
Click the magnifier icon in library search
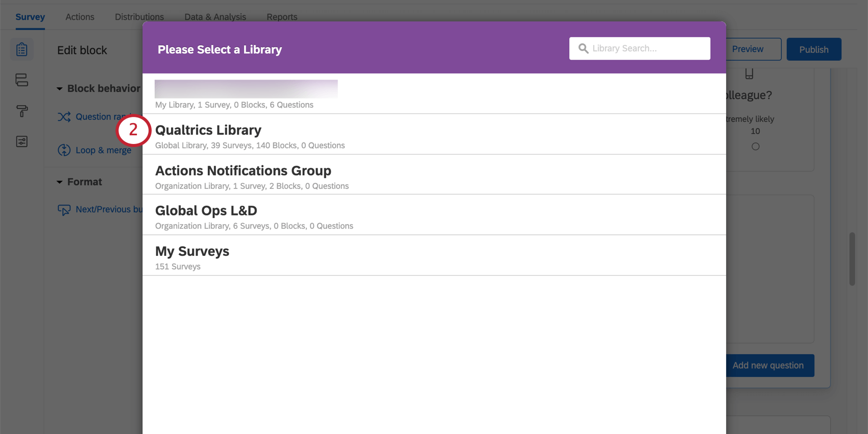(583, 49)
